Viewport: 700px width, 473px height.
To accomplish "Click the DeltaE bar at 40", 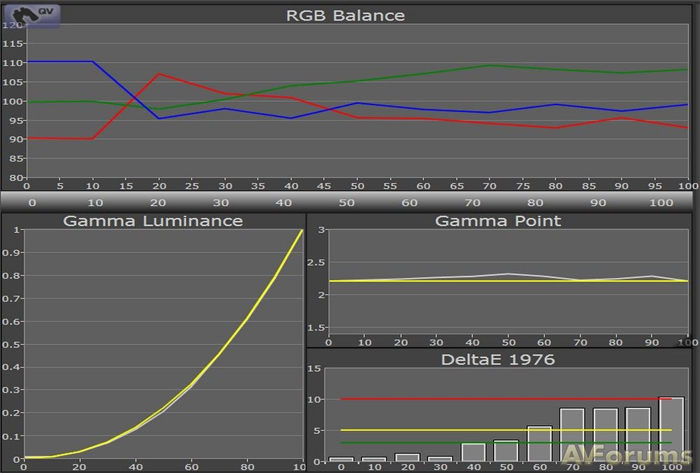I will 473,452.
